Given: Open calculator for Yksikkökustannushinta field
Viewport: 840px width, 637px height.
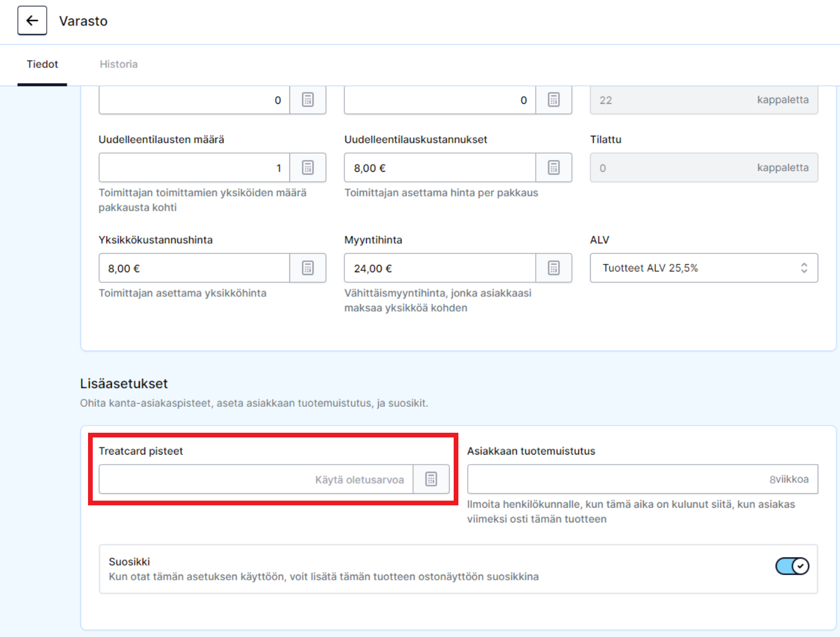Looking at the screenshot, I should 308,268.
